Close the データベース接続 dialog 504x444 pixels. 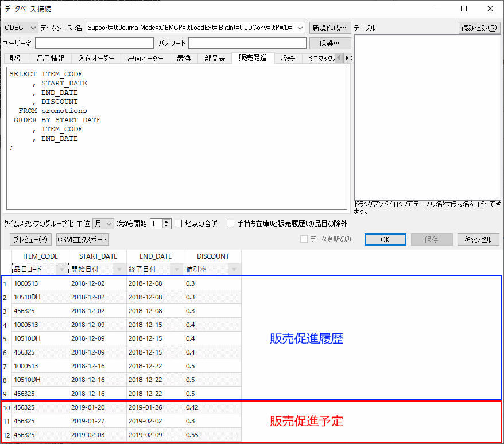click(x=490, y=9)
